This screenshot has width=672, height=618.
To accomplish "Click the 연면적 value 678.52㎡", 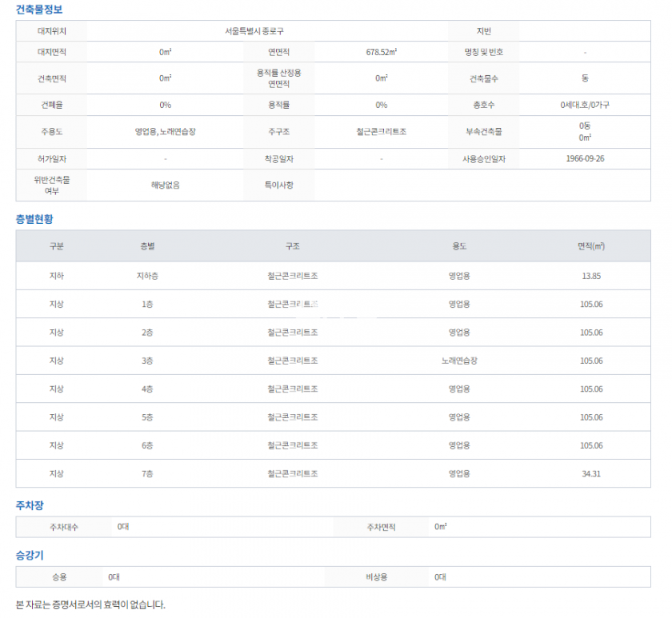I will pyautogui.click(x=381, y=52).
